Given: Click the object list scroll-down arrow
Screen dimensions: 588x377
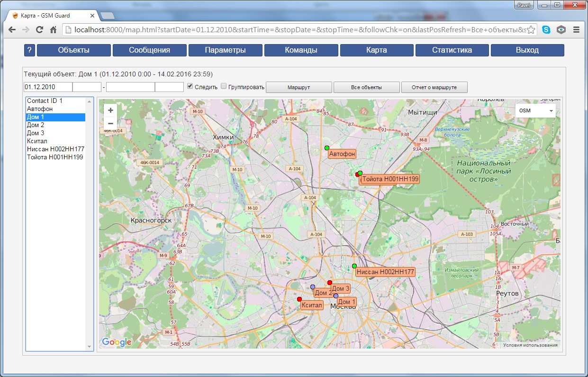Looking at the screenshot, I should point(90,347).
